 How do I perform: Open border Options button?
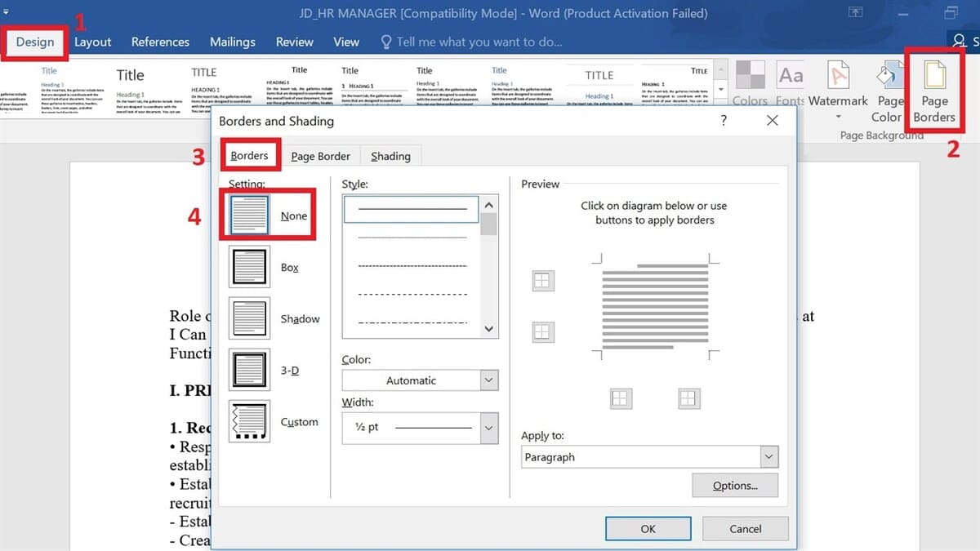[x=735, y=485]
